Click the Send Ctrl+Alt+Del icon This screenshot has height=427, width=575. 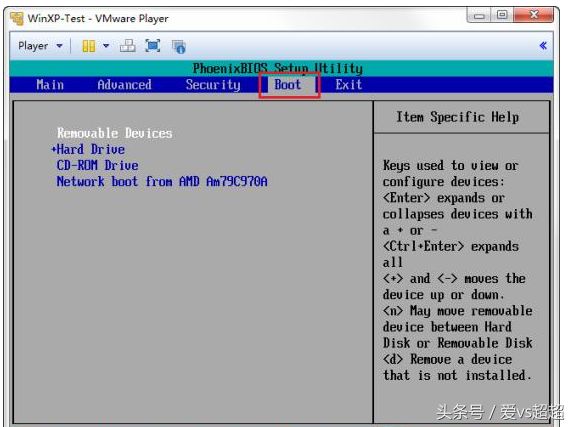128,46
